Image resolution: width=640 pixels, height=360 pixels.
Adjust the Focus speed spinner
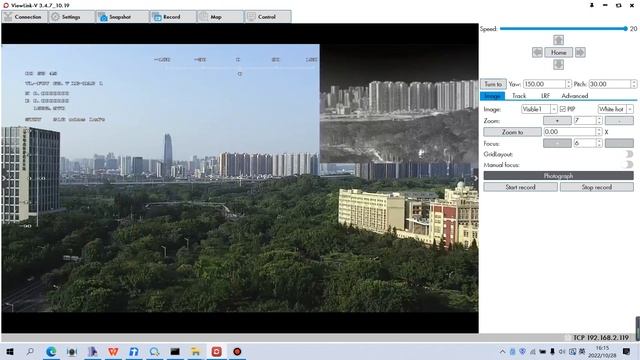pos(599,143)
